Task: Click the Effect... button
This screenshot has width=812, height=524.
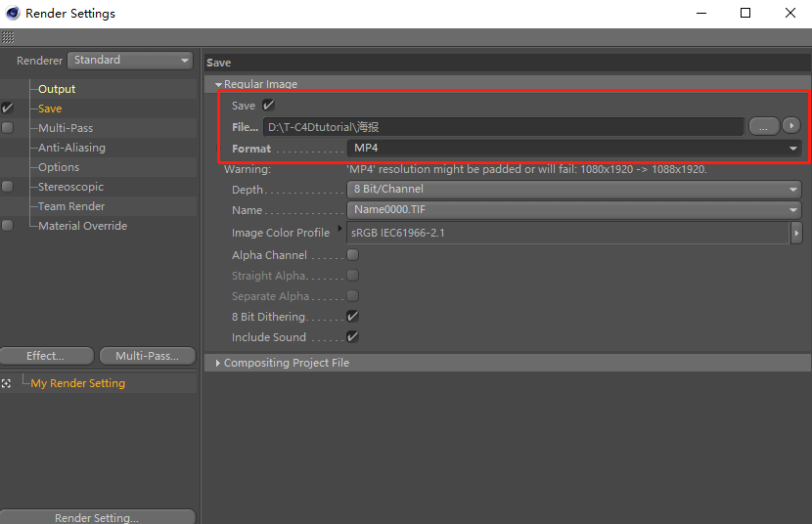Action: 46,356
